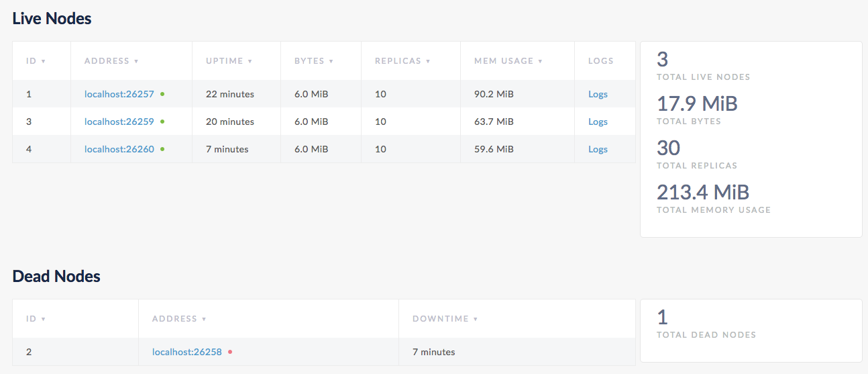Sort live nodes by ID column

point(35,61)
